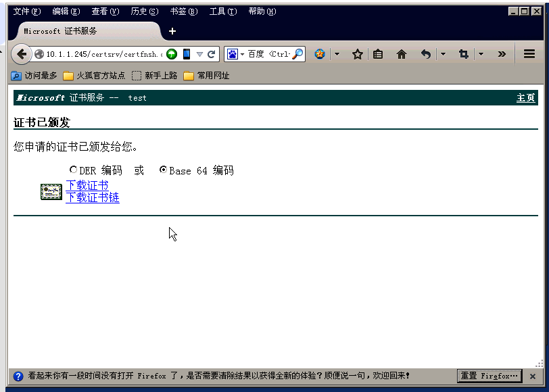
Task: Click the question mark info icon
Action: point(18,376)
